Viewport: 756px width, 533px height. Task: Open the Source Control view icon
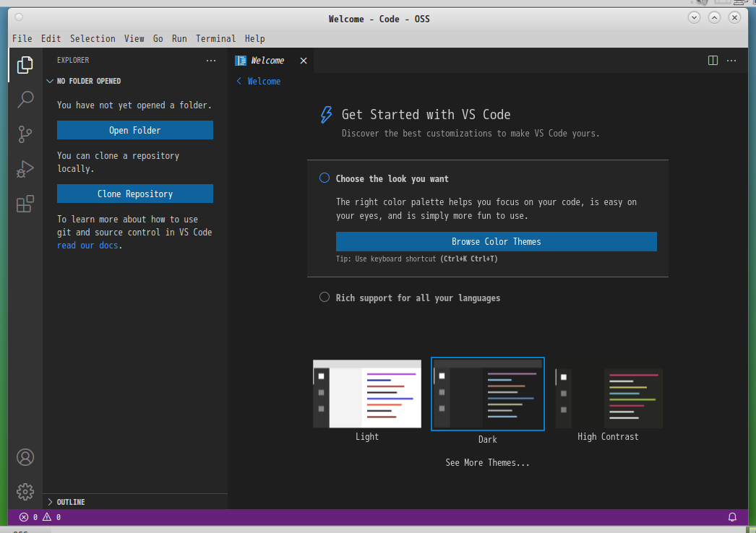click(x=25, y=134)
